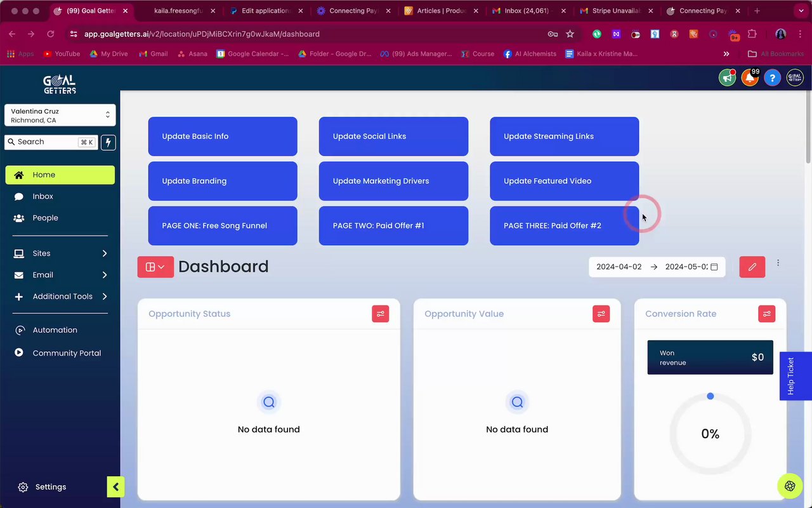Image resolution: width=812 pixels, height=508 pixels.
Task: Bookmark this page with the star icon
Action: click(x=570, y=34)
